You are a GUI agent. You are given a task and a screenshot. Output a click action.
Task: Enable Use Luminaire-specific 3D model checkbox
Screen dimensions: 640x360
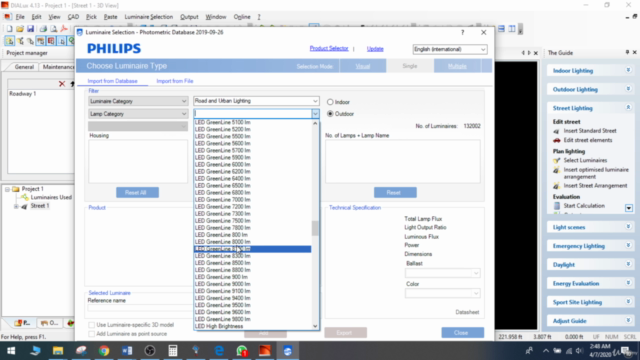[91, 325]
